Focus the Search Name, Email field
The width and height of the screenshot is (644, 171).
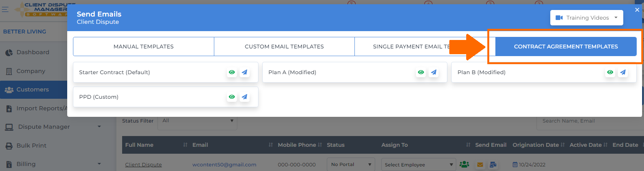590,121
